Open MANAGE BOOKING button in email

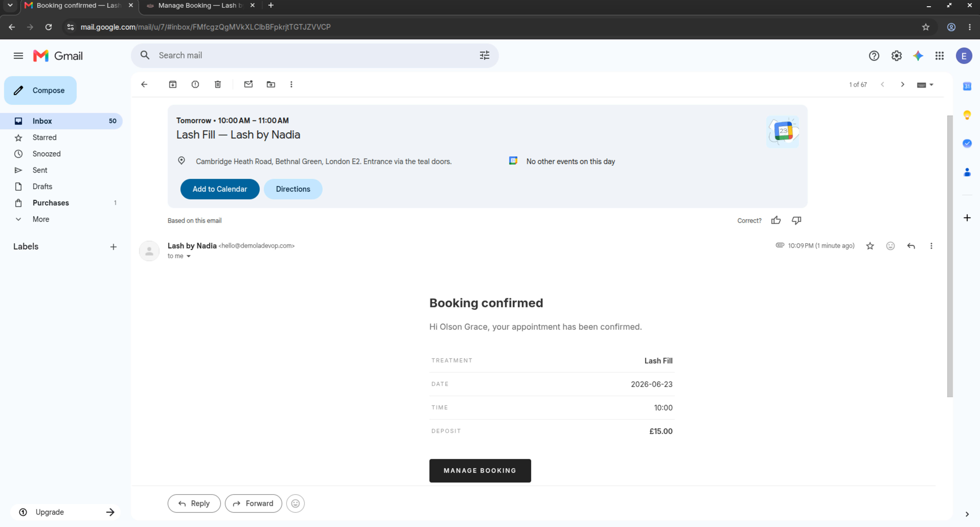(480, 471)
